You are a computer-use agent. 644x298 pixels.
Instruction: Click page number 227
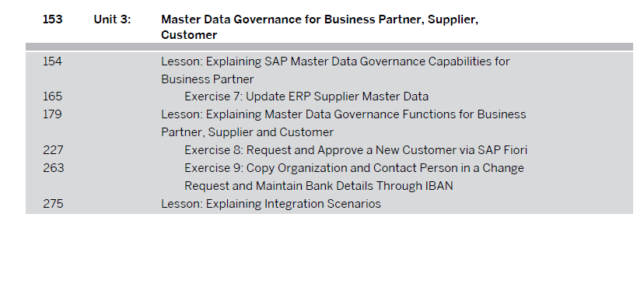(x=53, y=150)
